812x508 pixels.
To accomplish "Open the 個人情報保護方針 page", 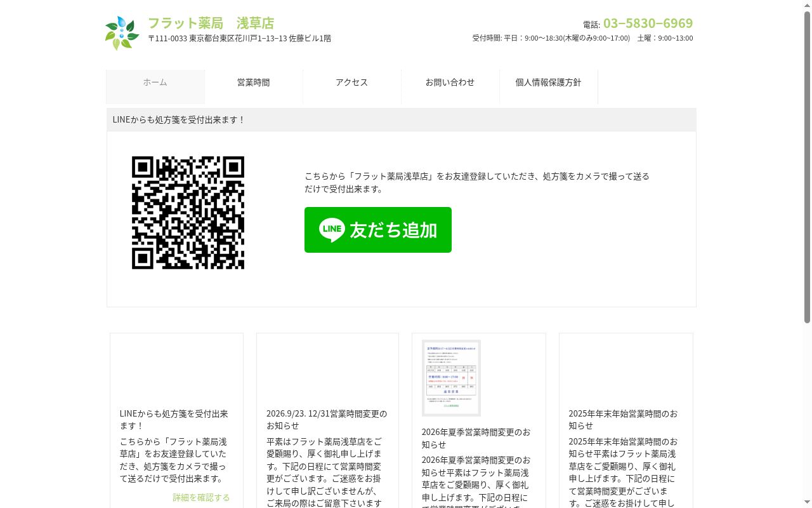I will [x=549, y=86].
